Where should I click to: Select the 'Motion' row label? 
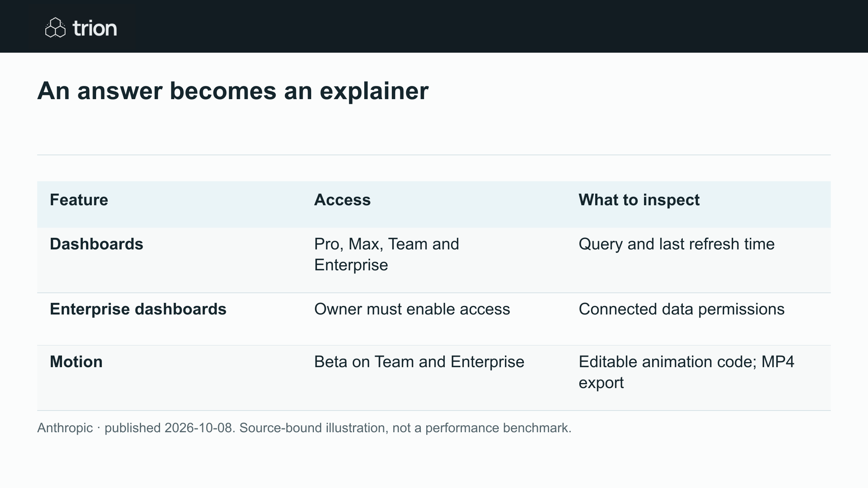click(x=76, y=362)
